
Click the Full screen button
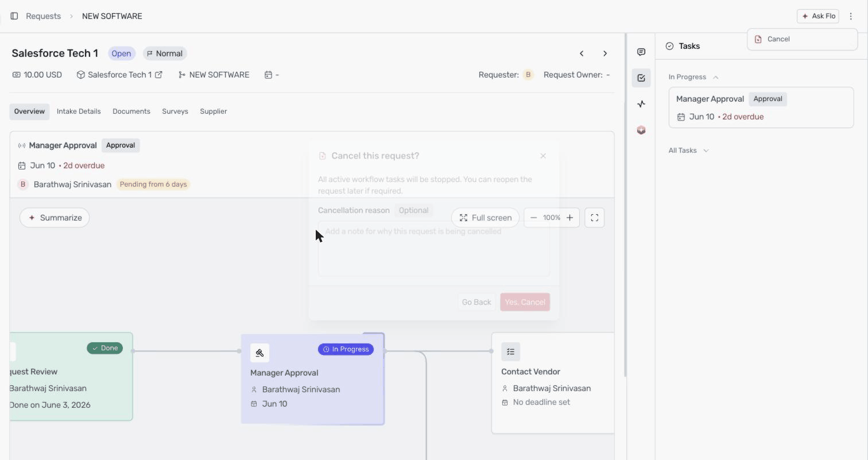(x=485, y=218)
